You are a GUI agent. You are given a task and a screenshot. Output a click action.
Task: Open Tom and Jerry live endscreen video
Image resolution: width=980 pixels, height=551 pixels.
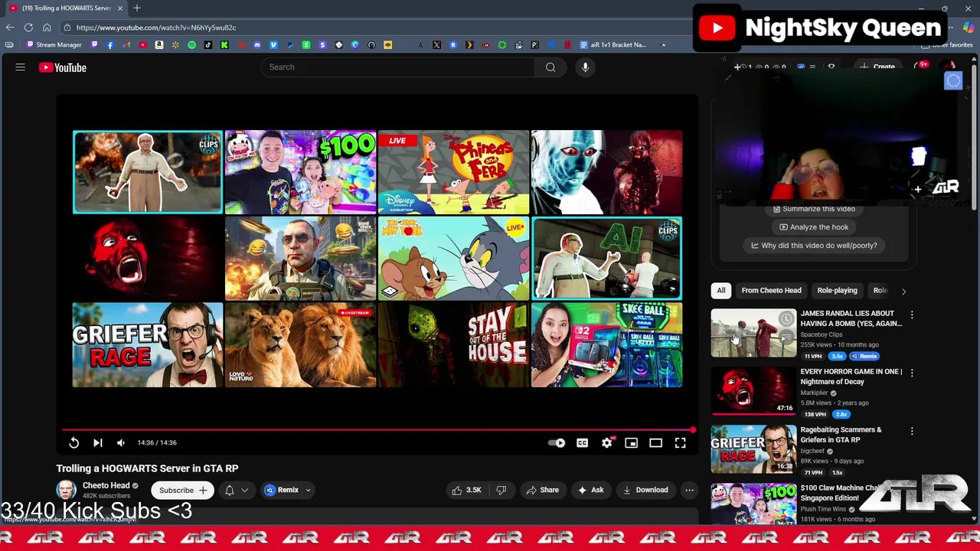click(453, 259)
